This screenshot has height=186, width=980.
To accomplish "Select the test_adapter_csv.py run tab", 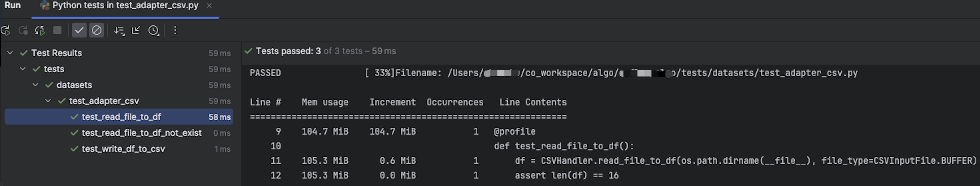I will [x=125, y=6].
